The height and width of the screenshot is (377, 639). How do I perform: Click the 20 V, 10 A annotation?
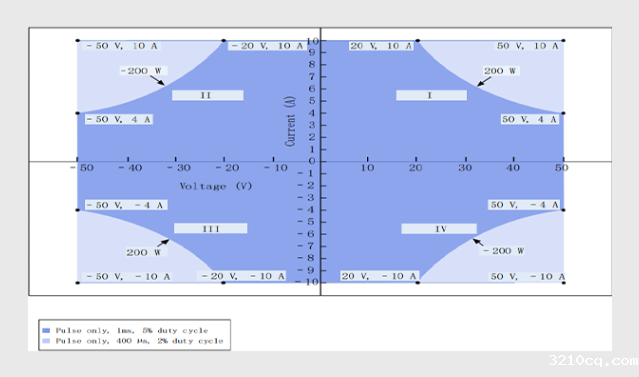(x=381, y=46)
